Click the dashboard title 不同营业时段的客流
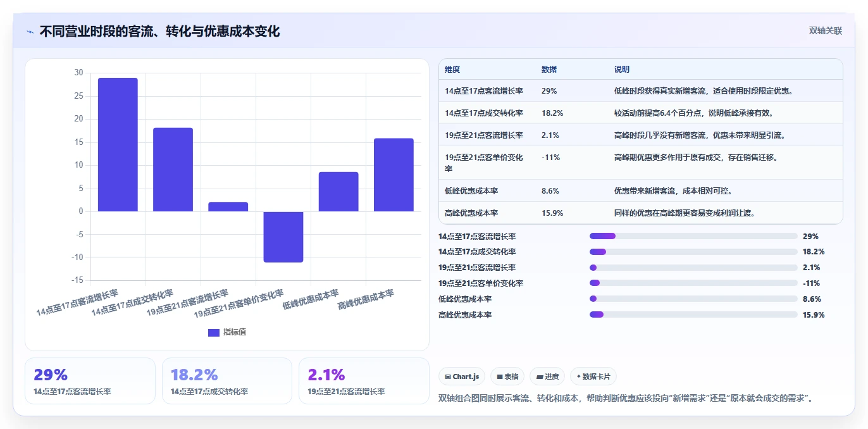The height and width of the screenshot is (429, 868). pyautogui.click(x=159, y=31)
